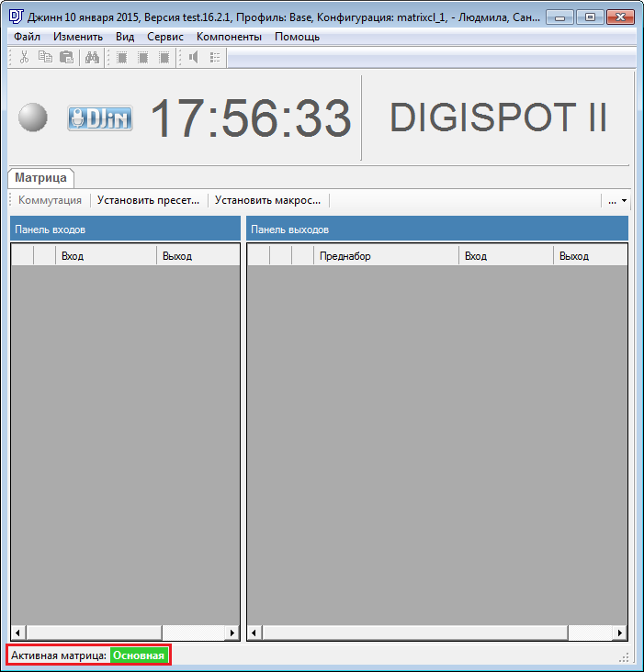Screen dimensions: 644x672
Task: Select the Матрица tab
Action: (x=40, y=178)
